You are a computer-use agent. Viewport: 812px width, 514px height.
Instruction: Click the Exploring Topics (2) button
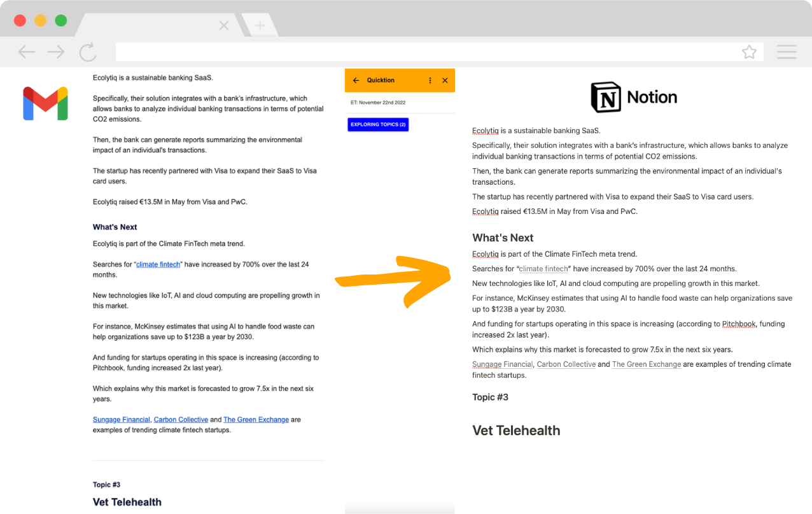click(378, 125)
